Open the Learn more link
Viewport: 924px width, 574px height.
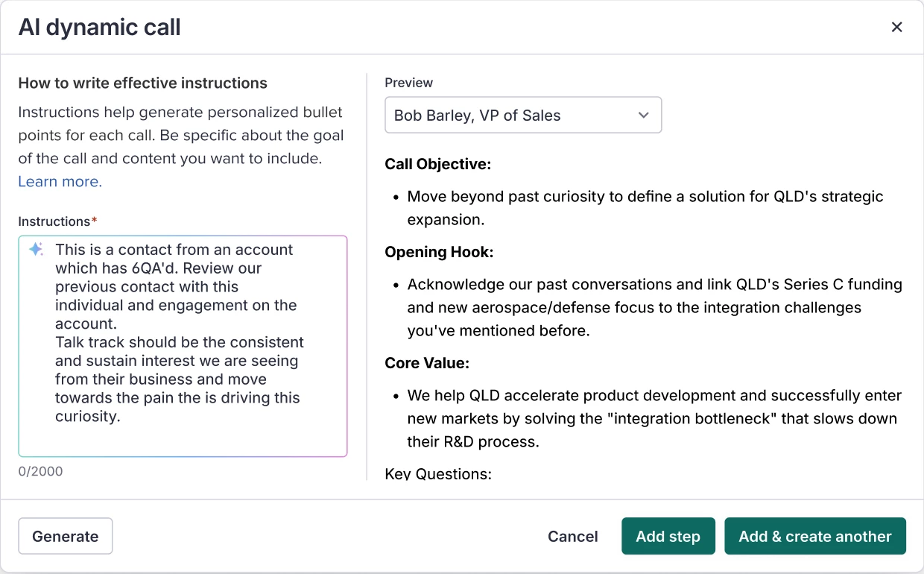click(x=60, y=182)
